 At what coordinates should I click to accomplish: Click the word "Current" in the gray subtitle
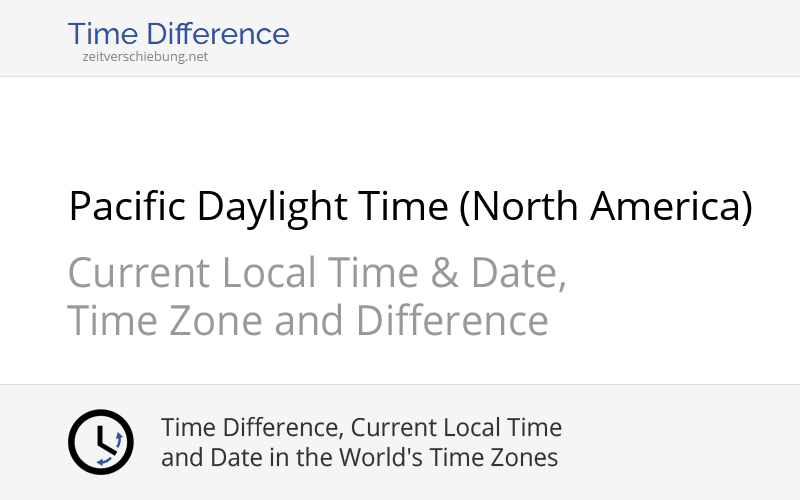pyautogui.click(x=139, y=272)
